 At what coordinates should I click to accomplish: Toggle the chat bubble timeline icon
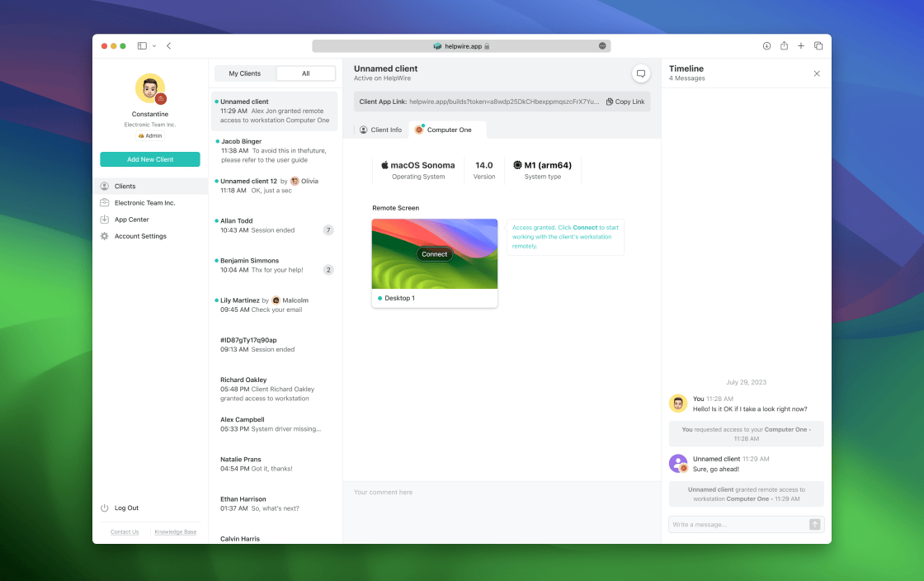tap(641, 73)
